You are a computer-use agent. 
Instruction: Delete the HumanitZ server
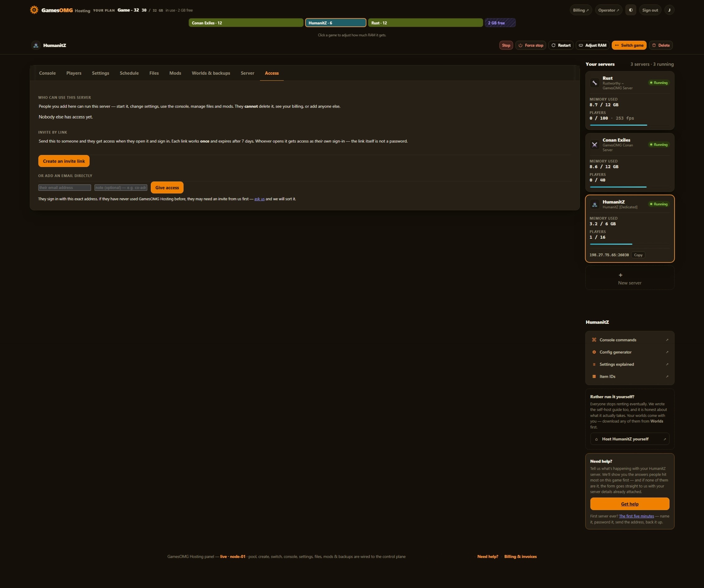(661, 45)
